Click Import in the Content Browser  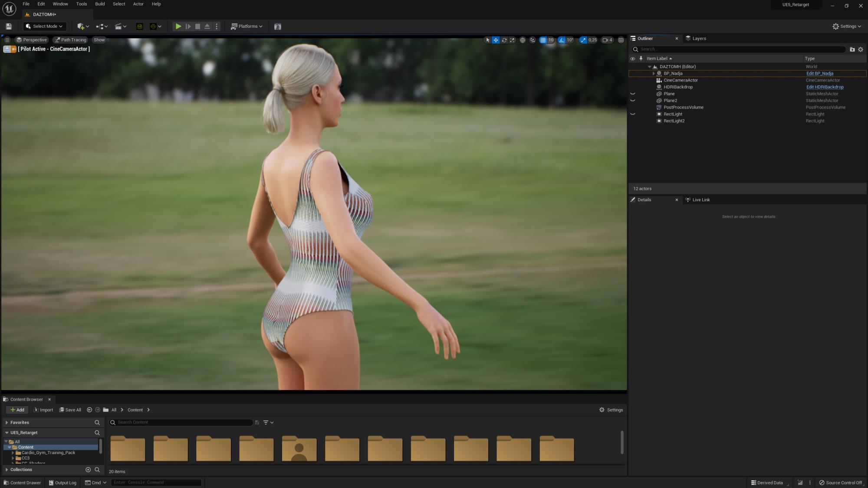pyautogui.click(x=43, y=410)
